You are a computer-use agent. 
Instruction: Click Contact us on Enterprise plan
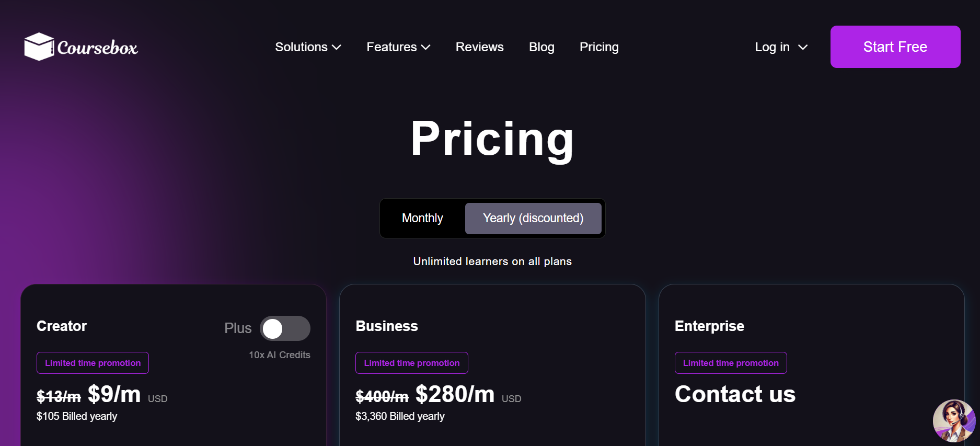[735, 394]
